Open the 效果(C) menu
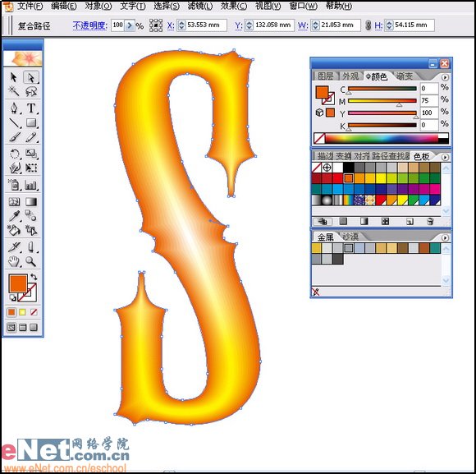This screenshot has height=474, width=476. pyautogui.click(x=234, y=6)
